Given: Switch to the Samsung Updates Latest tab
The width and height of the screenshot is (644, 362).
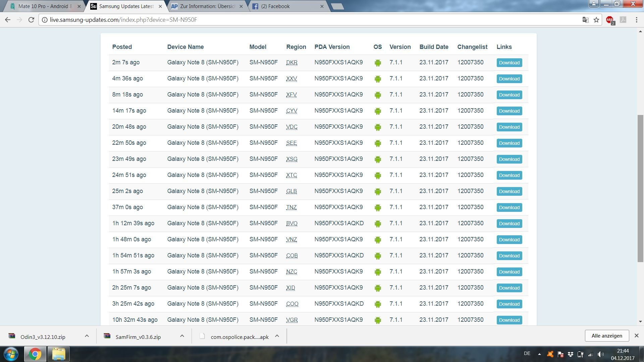Looking at the screenshot, I should click(126, 6).
